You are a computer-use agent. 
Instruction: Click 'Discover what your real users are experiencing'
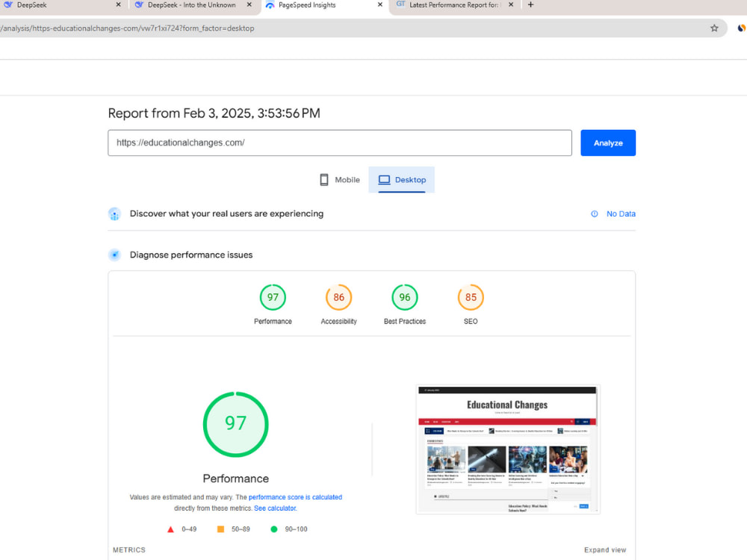pyautogui.click(x=227, y=214)
